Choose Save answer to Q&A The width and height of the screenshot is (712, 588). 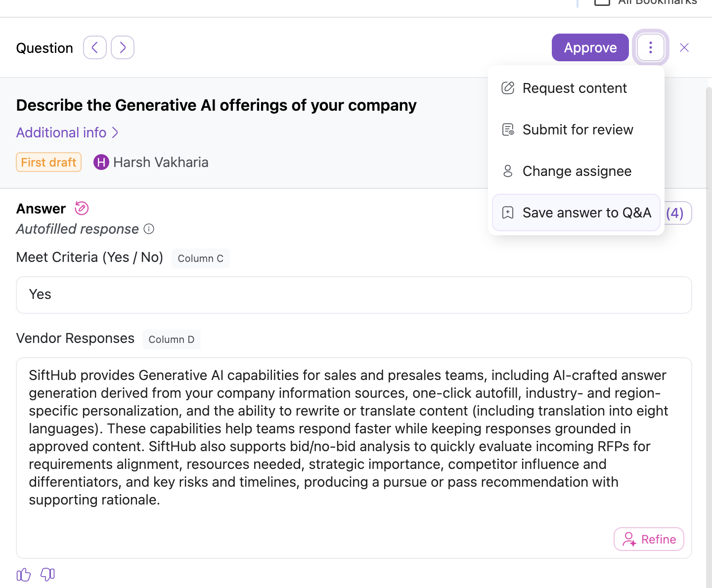pos(576,212)
